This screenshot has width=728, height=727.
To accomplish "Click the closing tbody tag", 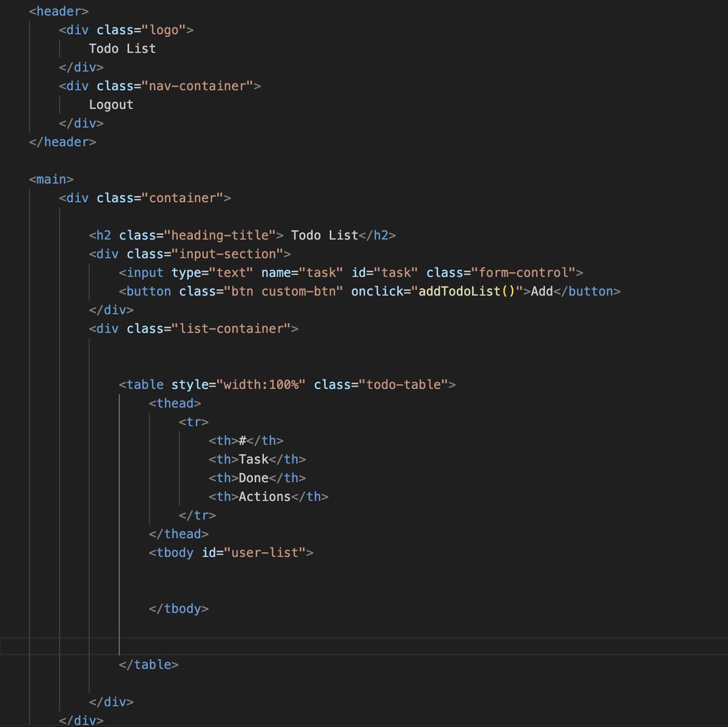I will pyautogui.click(x=178, y=609).
